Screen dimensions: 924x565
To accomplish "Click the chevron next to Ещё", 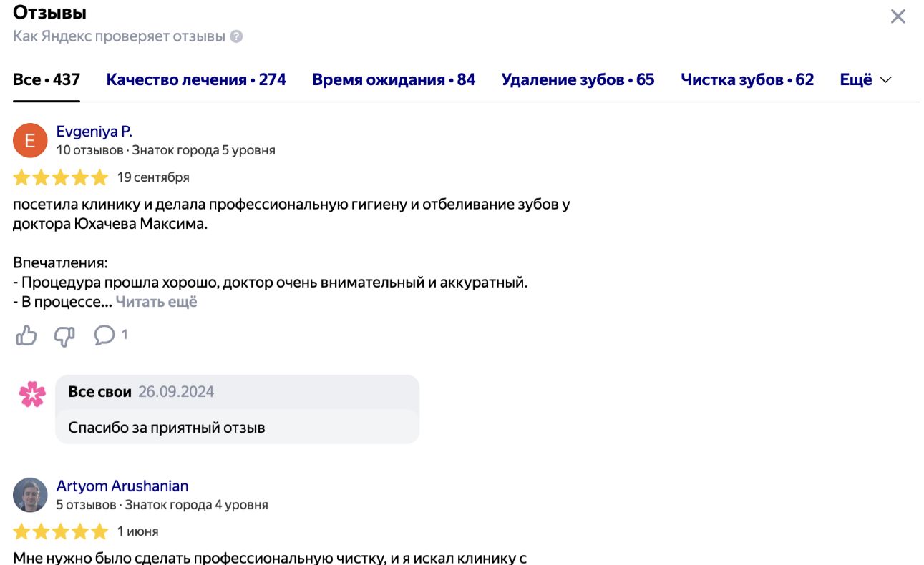I will coord(885,80).
